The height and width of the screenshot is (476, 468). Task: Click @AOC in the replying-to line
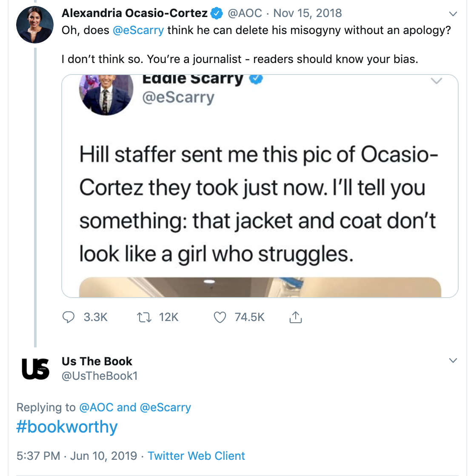(x=96, y=407)
